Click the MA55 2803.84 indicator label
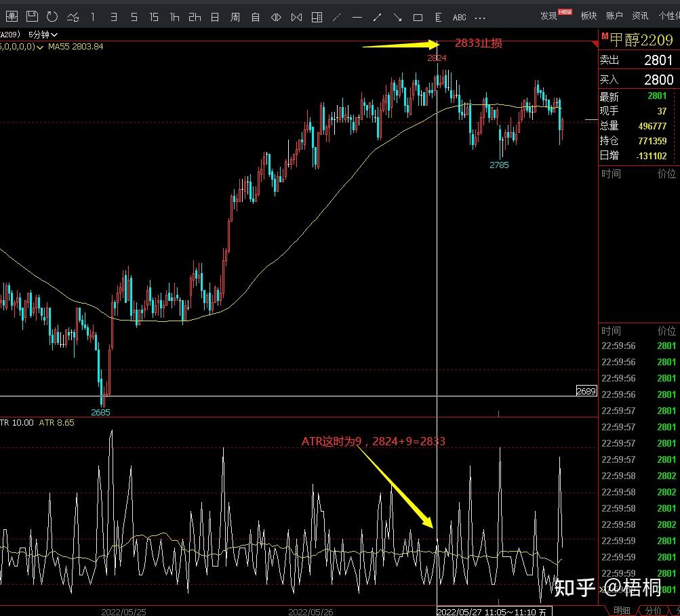This screenshot has width=680, height=616. click(76, 46)
